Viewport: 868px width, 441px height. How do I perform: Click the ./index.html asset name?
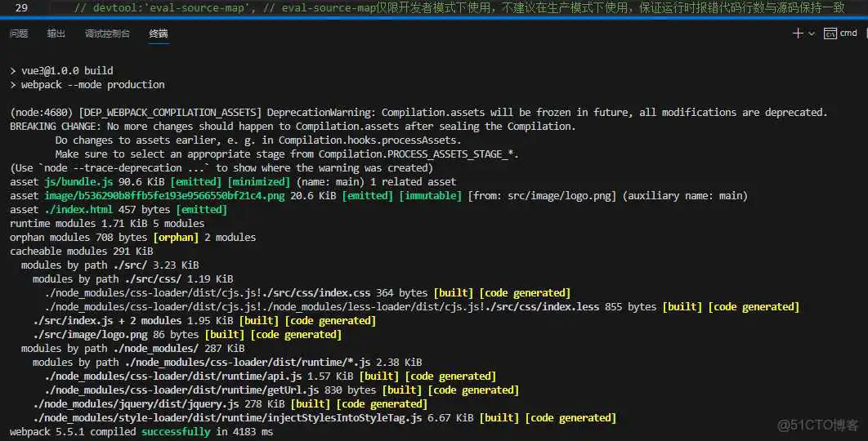coord(78,209)
